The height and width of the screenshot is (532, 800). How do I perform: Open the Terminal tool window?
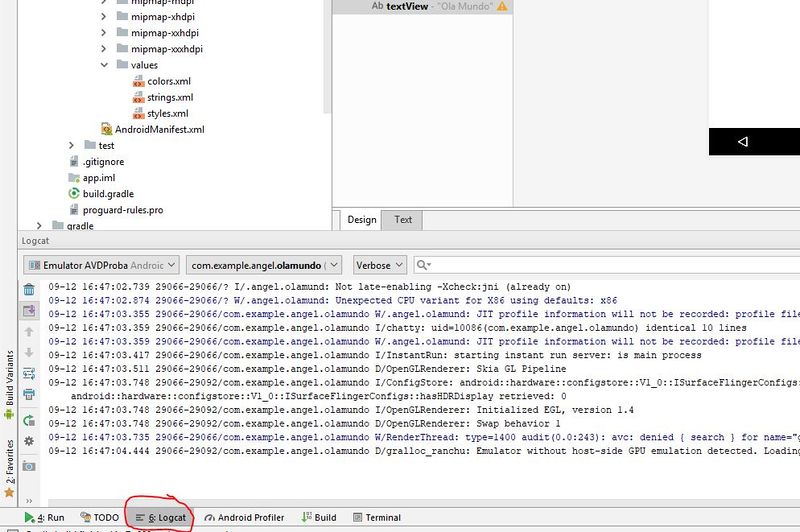click(x=377, y=517)
